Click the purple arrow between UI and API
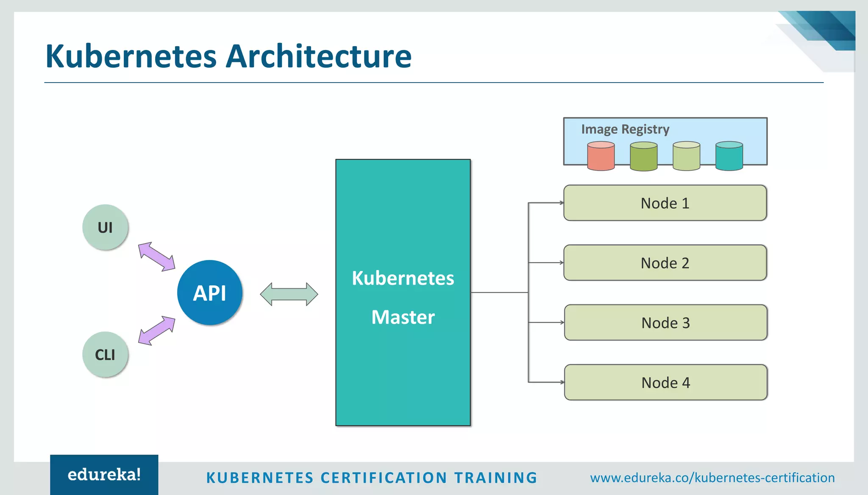Image resolution: width=868 pixels, height=495 pixels. [x=157, y=257]
